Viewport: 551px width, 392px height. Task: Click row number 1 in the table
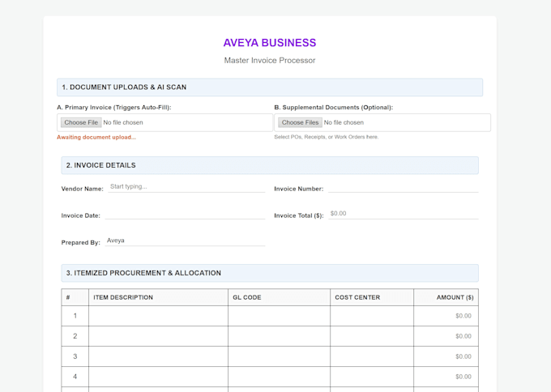[75, 316]
